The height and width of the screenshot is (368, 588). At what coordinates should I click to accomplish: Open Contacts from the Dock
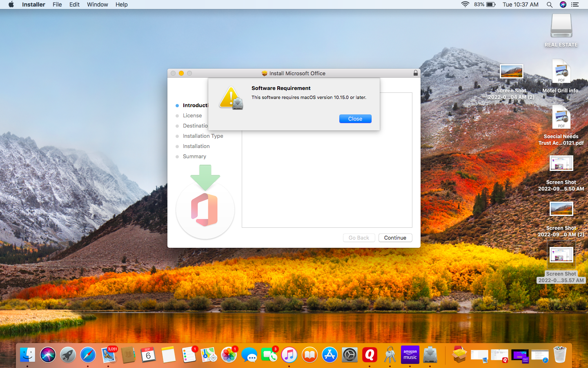pos(128,355)
